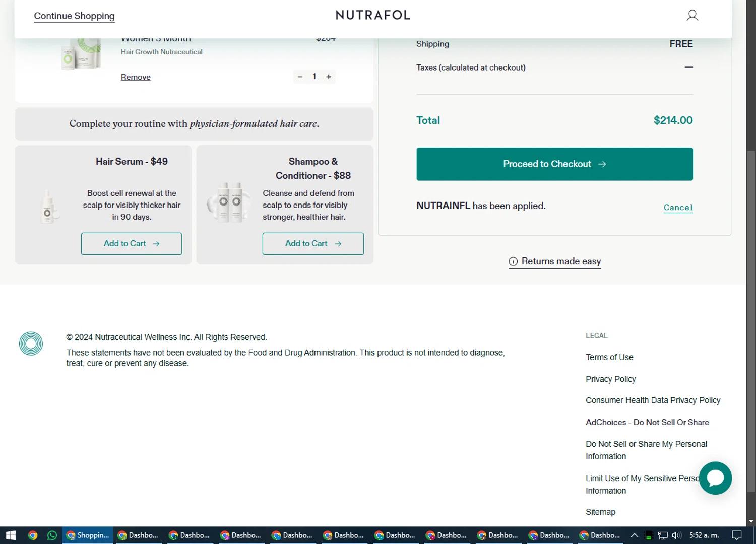Click 'Complete your routine' banner text
The width and height of the screenshot is (756, 544).
(x=194, y=124)
